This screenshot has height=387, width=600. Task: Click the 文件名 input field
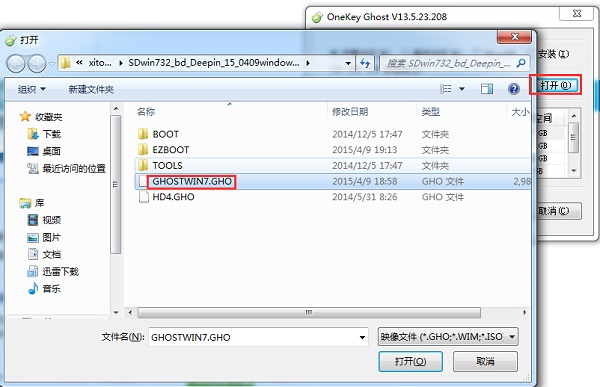[258, 337]
